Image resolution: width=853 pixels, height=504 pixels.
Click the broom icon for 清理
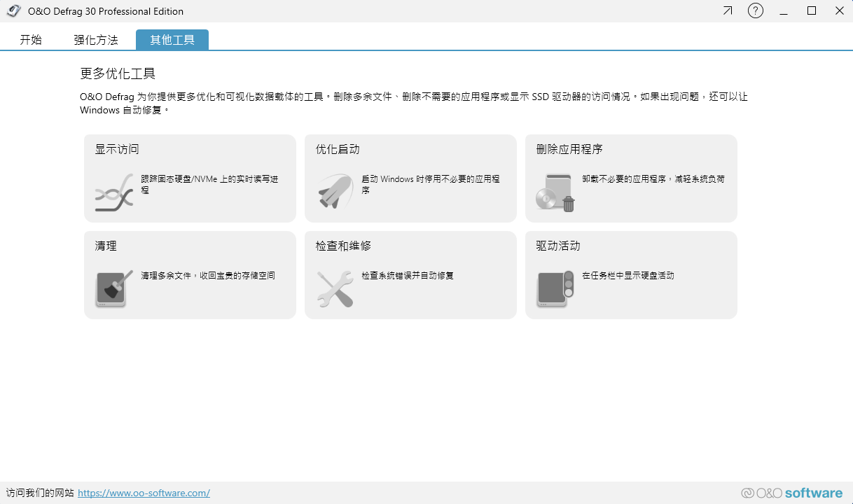point(113,288)
